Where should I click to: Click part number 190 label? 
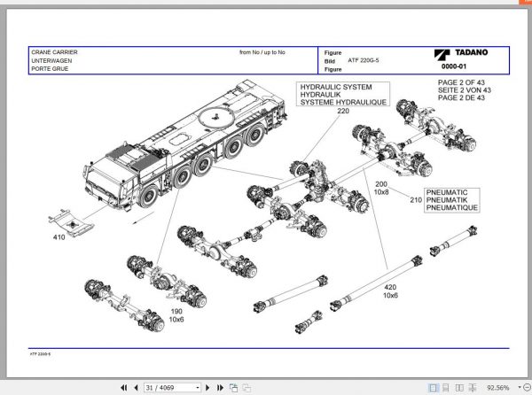pos(176,312)
